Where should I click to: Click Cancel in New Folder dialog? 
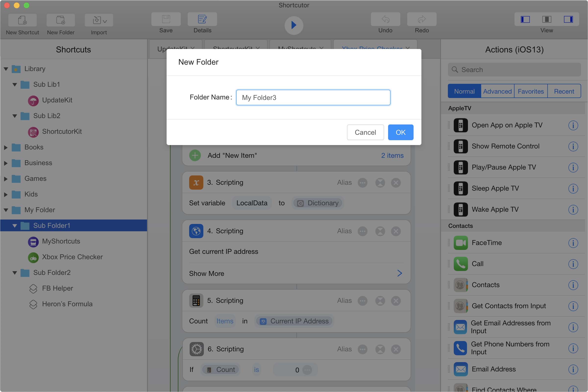[x=365, y=132]
